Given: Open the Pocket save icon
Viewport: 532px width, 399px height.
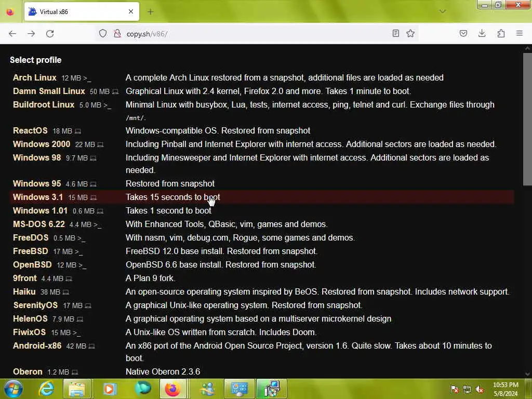Looking at the screenshot, I should click(463, 33).
